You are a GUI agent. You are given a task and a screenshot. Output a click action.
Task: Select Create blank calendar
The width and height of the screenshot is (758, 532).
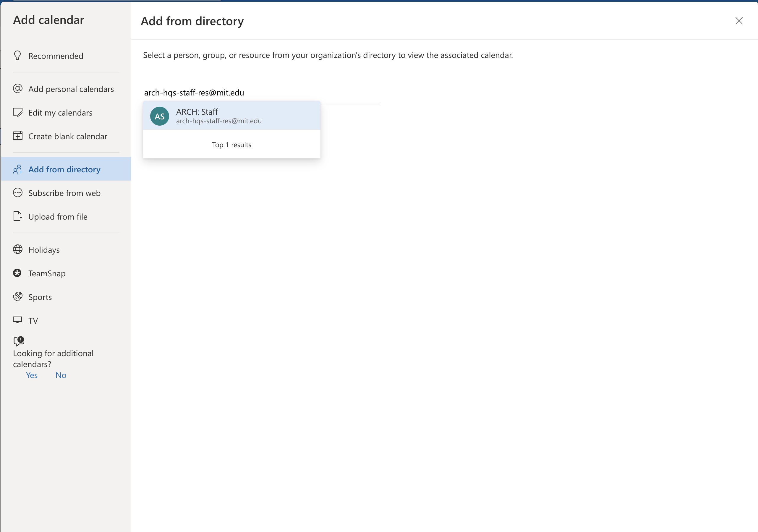[66, 136]
